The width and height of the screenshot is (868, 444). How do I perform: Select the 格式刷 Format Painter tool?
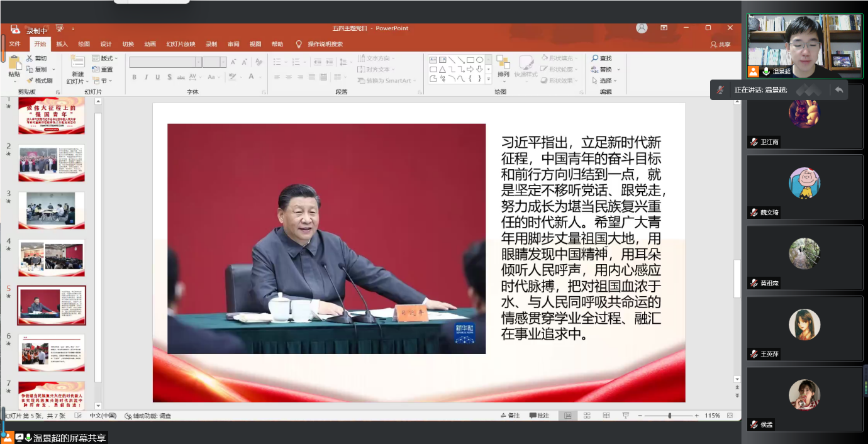point(30,80)
